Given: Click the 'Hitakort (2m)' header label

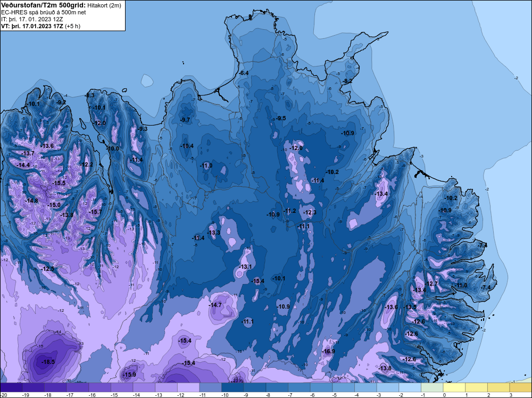Looking at the screenshot, I should point(104,5).
